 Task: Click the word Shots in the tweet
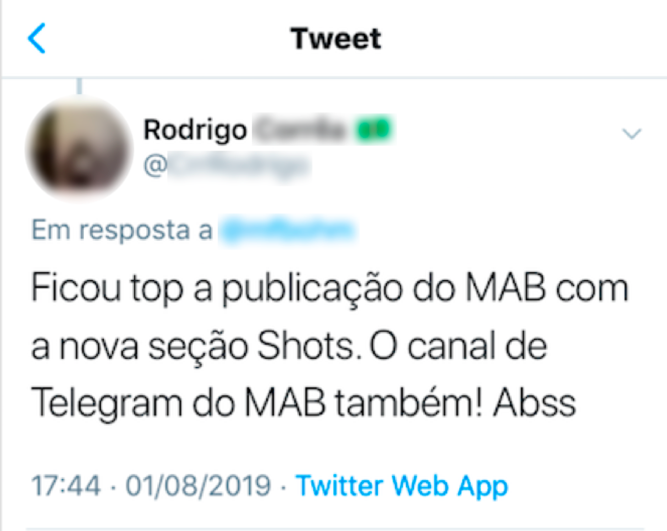click(306, 346)
